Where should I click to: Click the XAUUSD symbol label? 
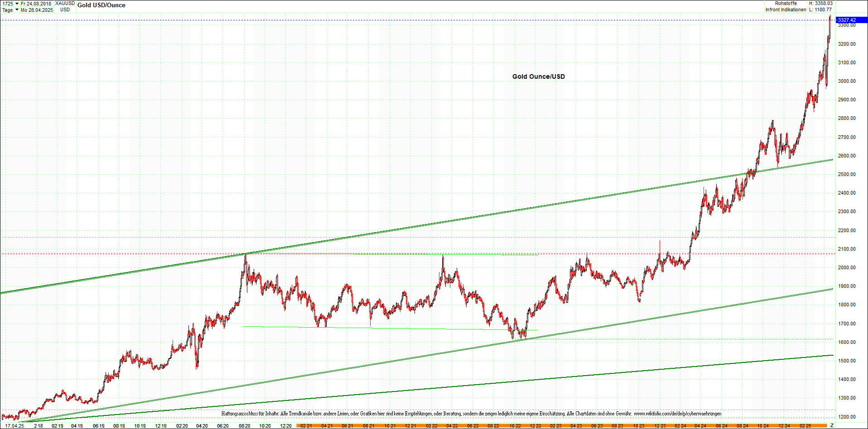point(65,3)
